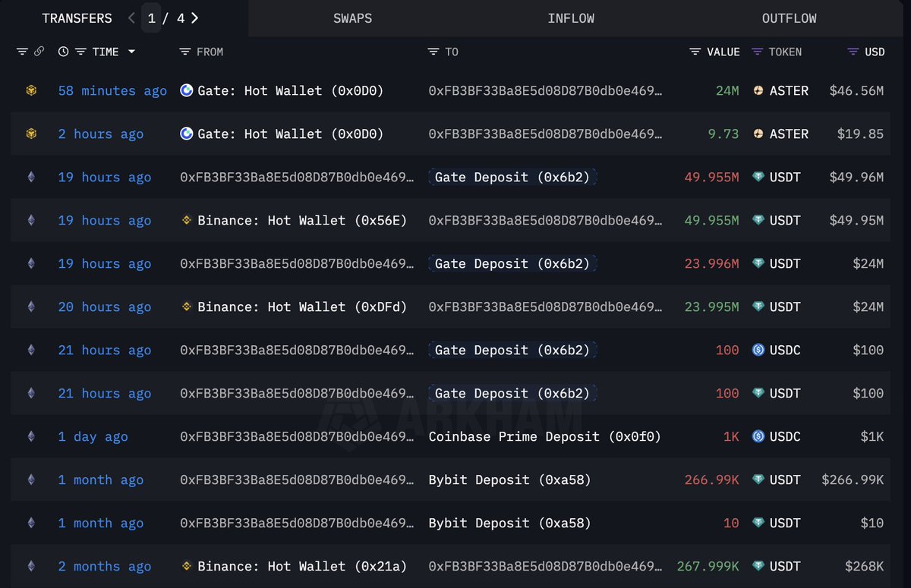Image resolution: width=911 pixels, height=588 pixels.
Task: Go to previous transfers page arrow
Action: pyautogui.click(x=132, y=18)
